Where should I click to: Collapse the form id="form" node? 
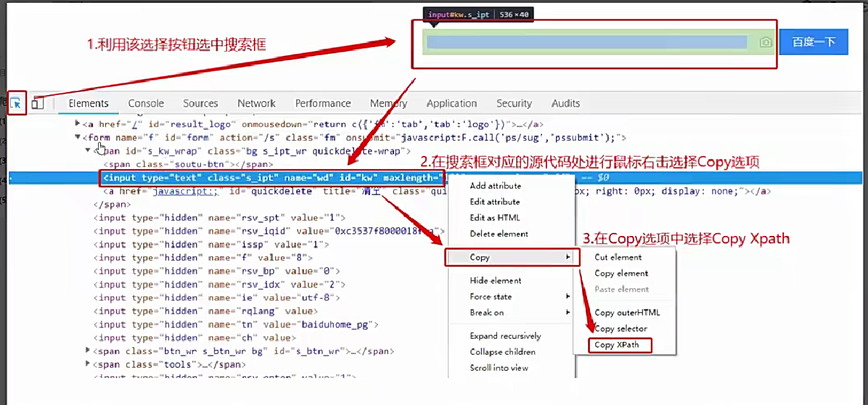point(78,137)
